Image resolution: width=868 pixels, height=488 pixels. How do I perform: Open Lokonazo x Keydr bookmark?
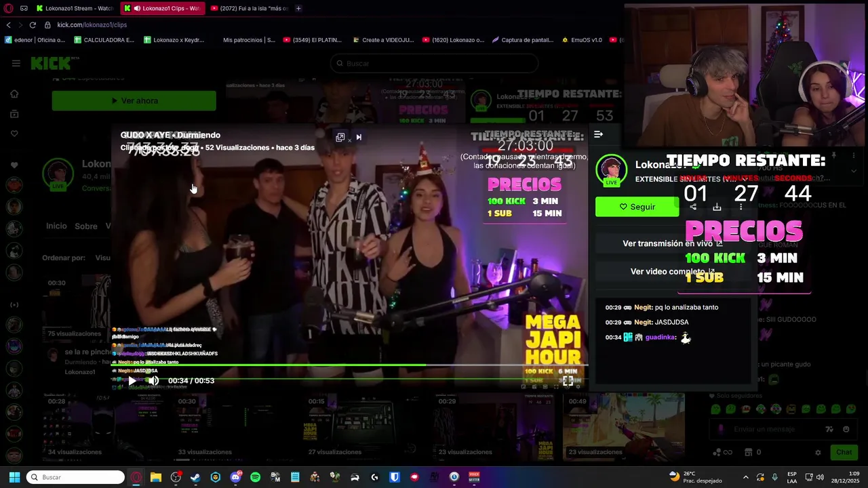tap(174, 40)
